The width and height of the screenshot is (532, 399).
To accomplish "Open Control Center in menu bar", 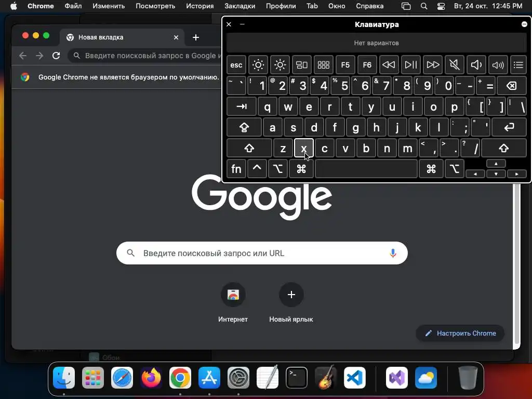I will pos(441,6).
